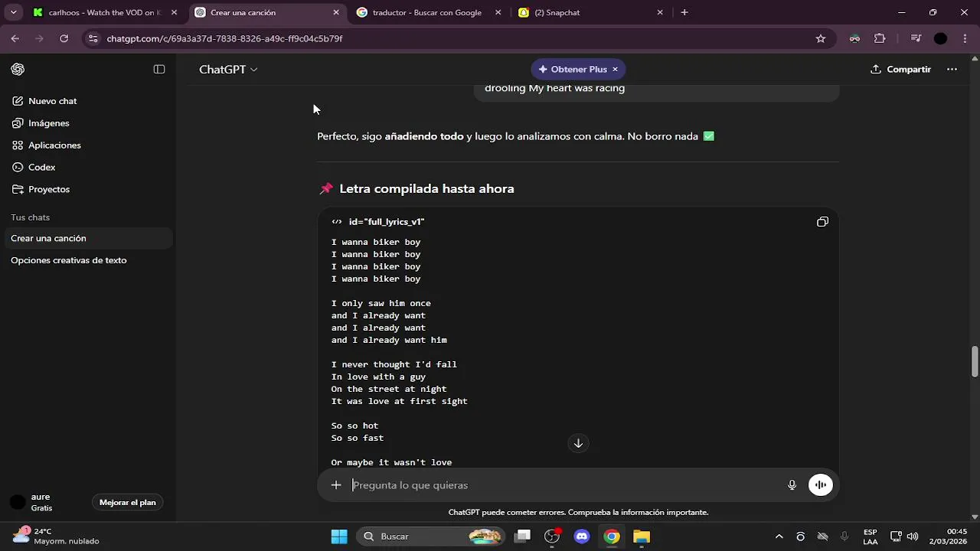This screenshot has height=551, width=980.
Task: Show hidden tray icons chevron
Action: pyautogui.click(x=779, y=536)
